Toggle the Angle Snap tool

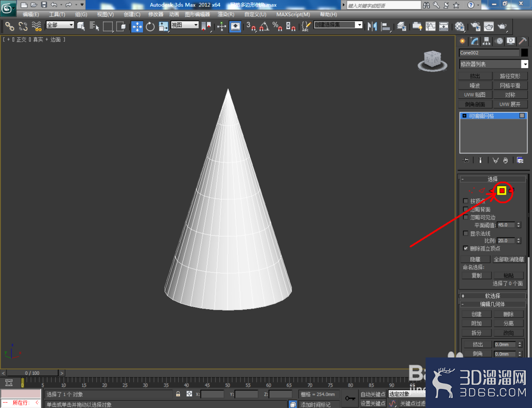pos(264,27)
